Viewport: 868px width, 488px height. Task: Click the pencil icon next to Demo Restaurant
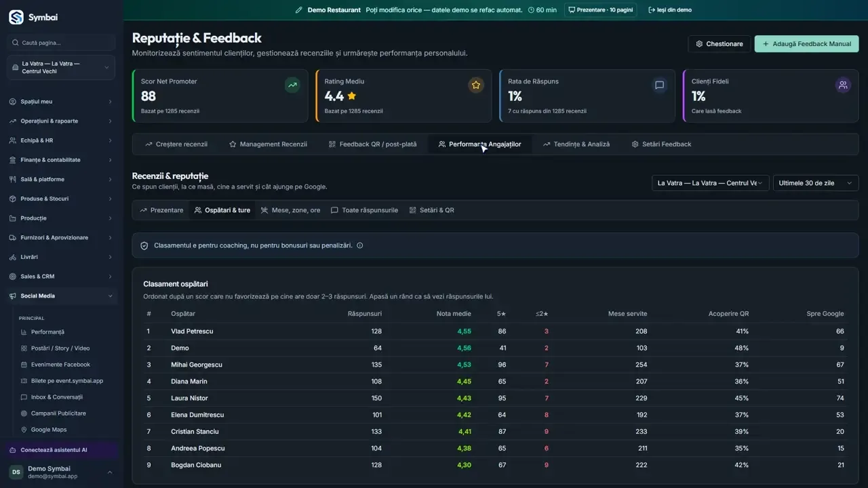[x=299, y=10]
